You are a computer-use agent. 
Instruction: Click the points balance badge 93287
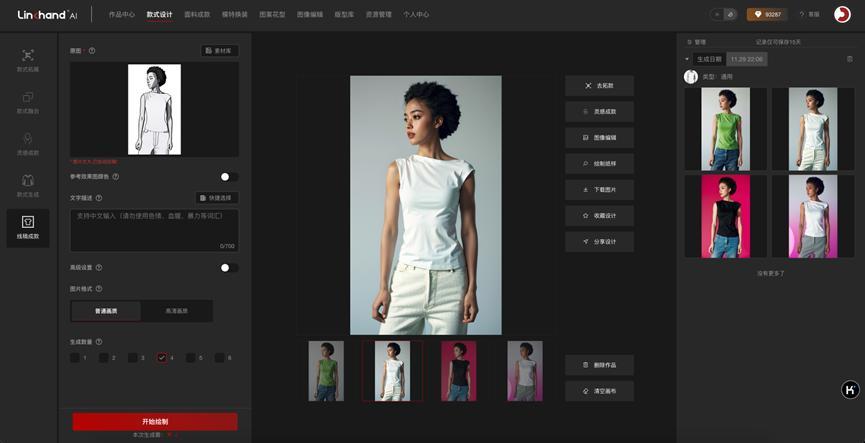click(x=767, y=15)
